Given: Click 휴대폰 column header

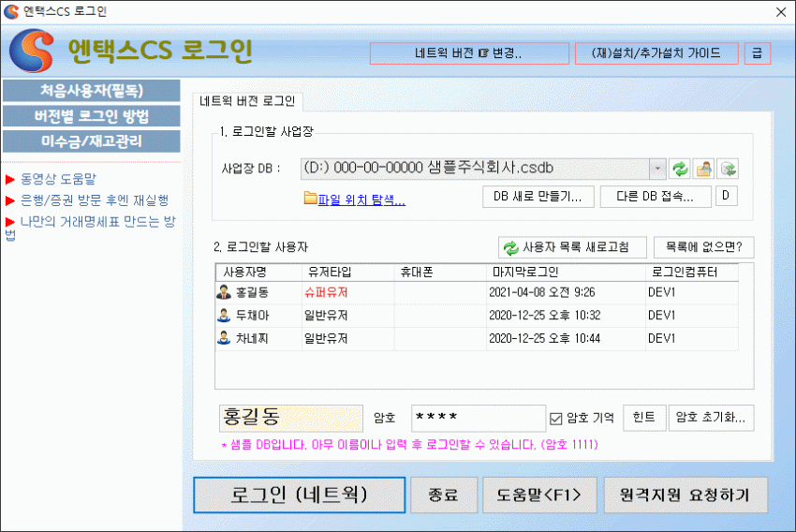Looking at the screenshot, I should tap(441, 273).
